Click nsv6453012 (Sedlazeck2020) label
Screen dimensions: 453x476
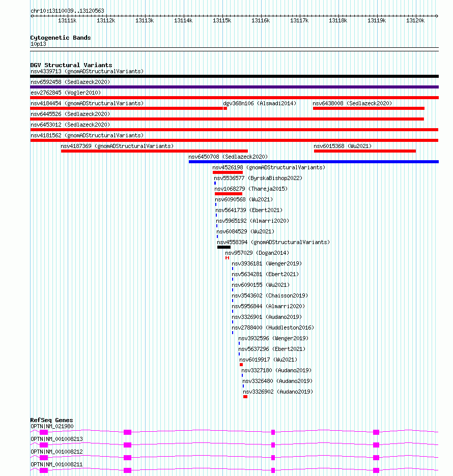[70, 125]
